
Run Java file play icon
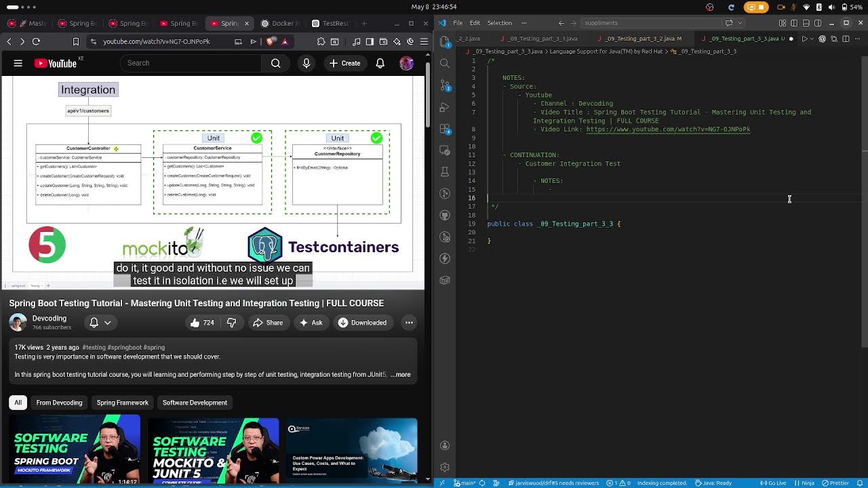(804, 39)
